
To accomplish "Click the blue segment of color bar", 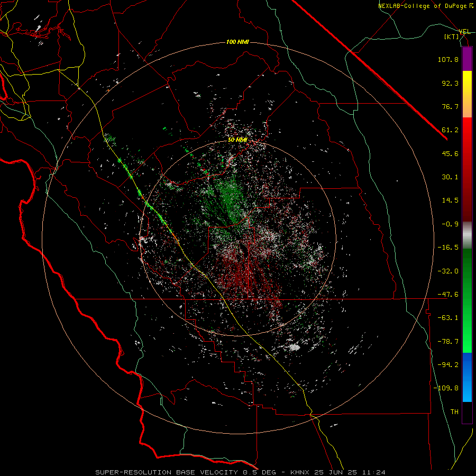I will click(467, 377).
